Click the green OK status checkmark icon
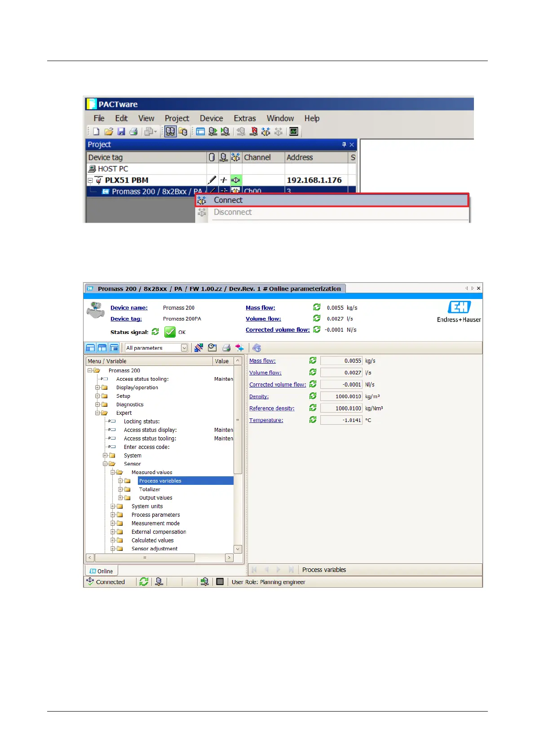The height and width of the screenshot is (756, 535). coord(170,332)
